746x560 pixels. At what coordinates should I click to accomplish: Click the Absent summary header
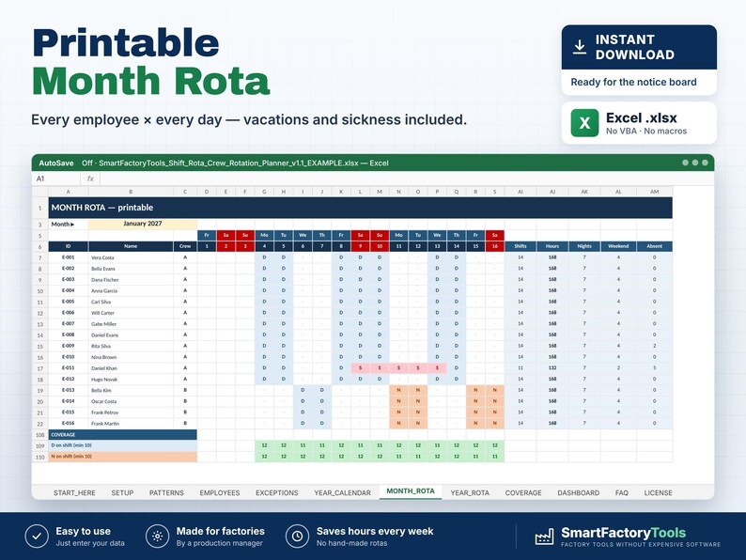pyautogui.click(x=655, y=246)
